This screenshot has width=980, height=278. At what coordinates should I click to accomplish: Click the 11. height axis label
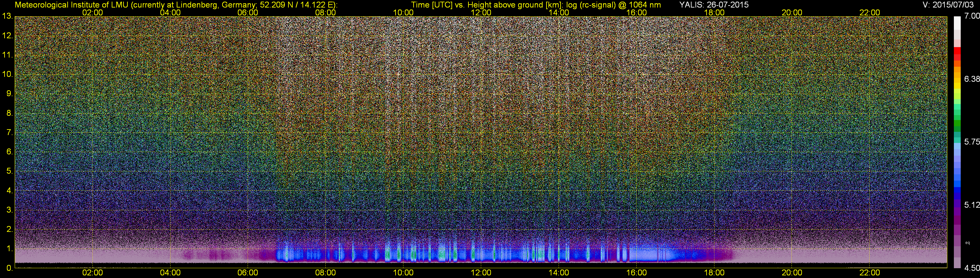coord(7,55)
